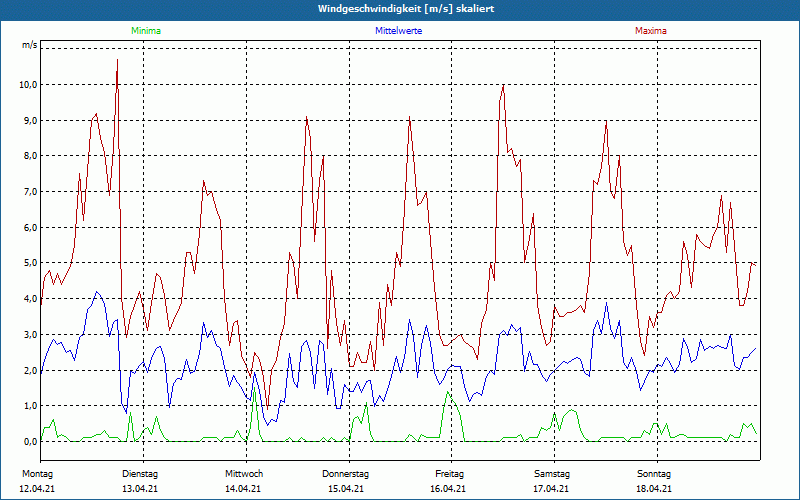Image resolution: width=800 pixels, height=500 pixels.
Task: Click the chart title 'Windgeschwindigkeit [m/s] skaliert'
Action: [406, 9]
